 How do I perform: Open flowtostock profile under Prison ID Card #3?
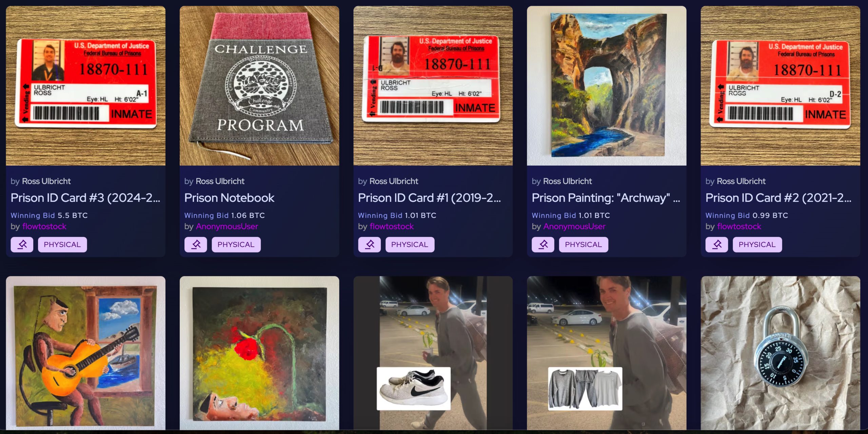coord(44,226)
